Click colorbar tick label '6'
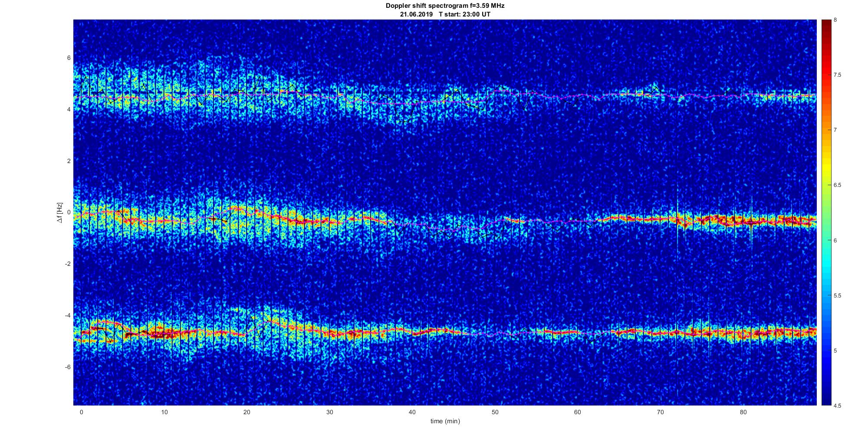 click(x=835, y=240)
